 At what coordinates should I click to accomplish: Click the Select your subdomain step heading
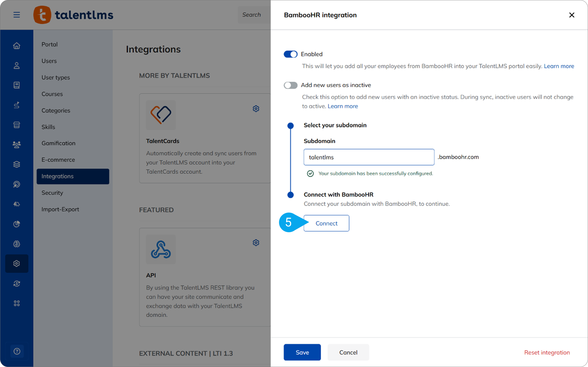[335, 125]
